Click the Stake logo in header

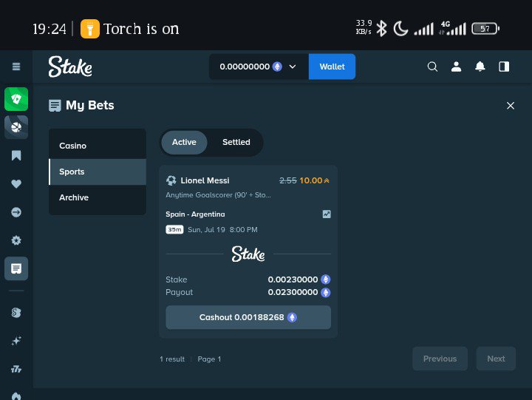(70, 67)
